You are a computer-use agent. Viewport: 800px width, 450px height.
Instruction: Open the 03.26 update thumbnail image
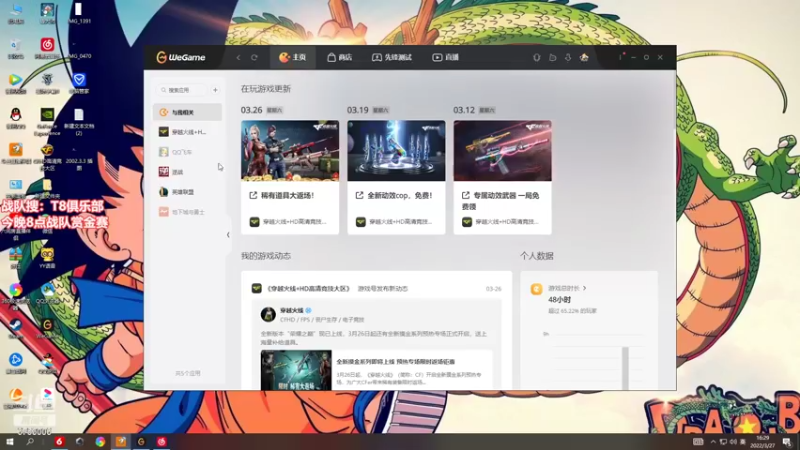coord(290,151)
